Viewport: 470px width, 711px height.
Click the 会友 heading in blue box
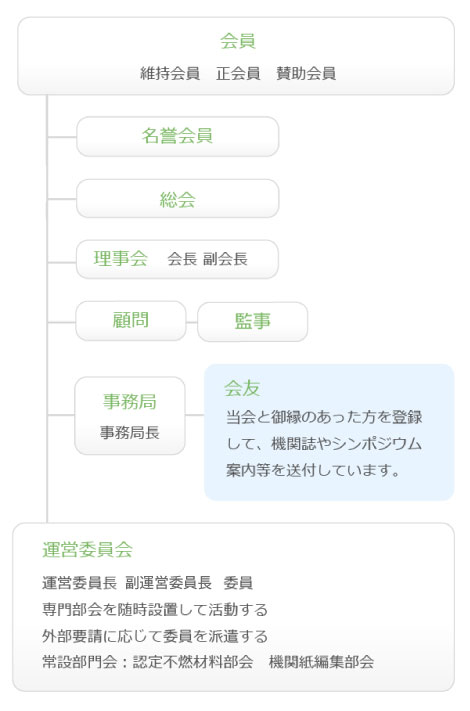coord(242,388)
